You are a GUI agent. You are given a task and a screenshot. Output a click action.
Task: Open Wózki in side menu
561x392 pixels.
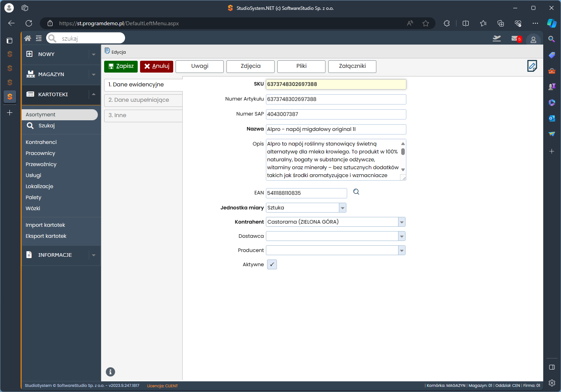pos(33,209)
